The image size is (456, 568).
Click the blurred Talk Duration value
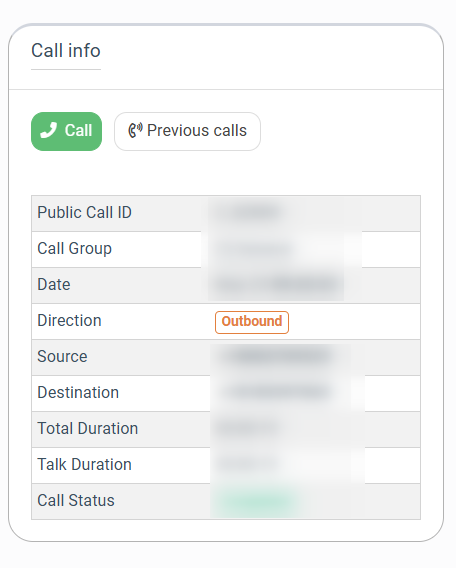coord(247,464)
